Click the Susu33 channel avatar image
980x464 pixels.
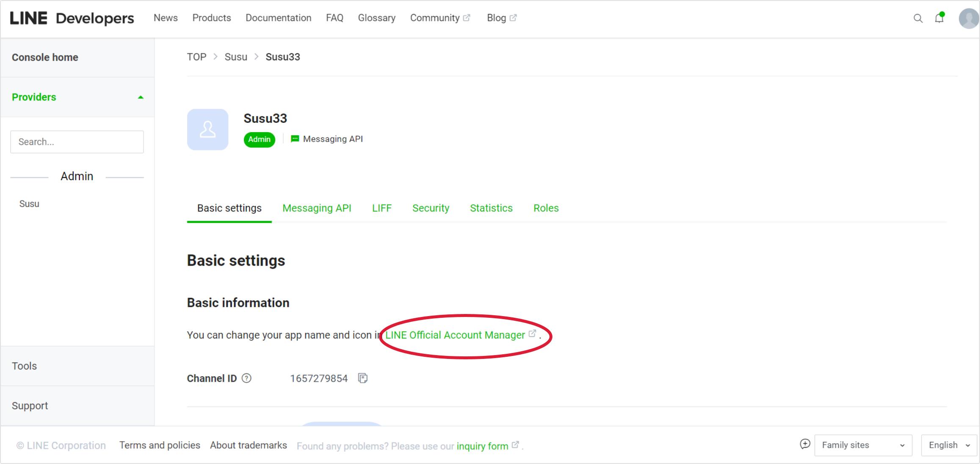[x=207, y=129]
